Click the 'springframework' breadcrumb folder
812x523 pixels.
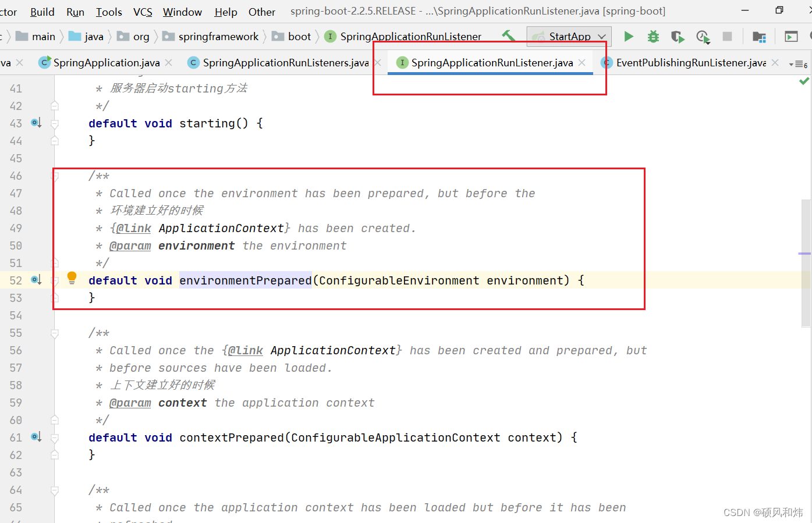tap(211, 37)
